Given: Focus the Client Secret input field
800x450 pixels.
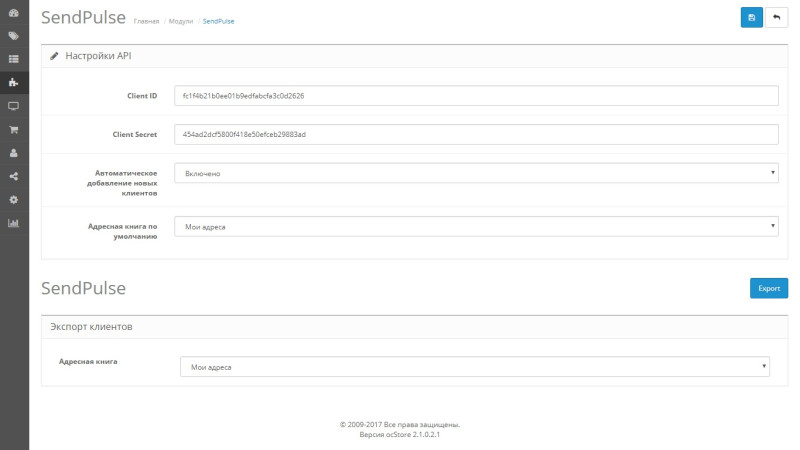Looking at the screenshot, I should (x=477, y=134).
